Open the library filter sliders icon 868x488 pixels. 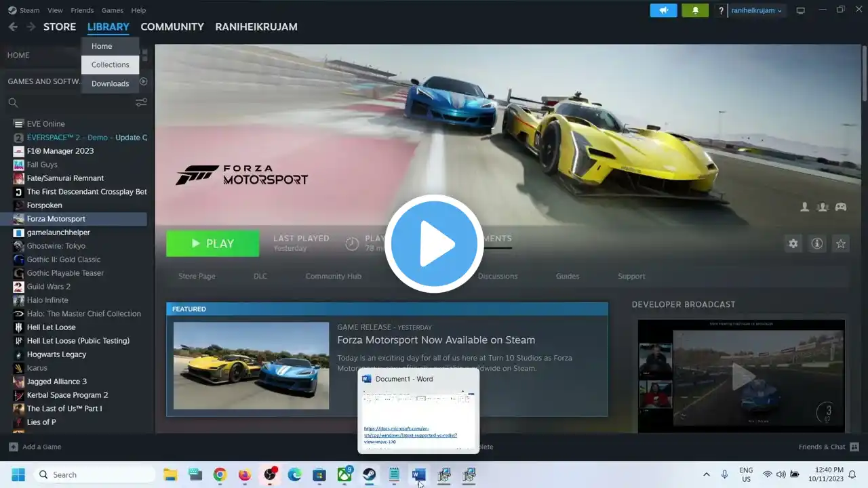coord(141,102)
